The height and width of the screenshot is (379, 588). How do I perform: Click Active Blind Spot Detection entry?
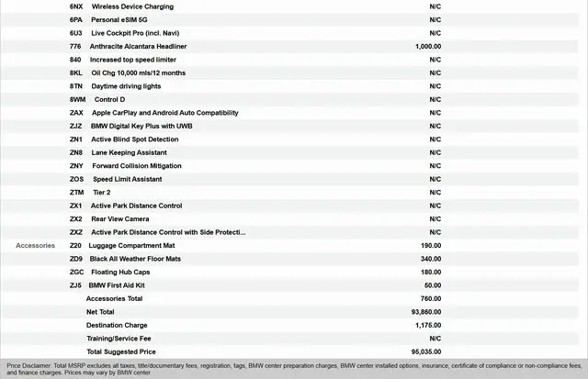(x=134, y=139)
